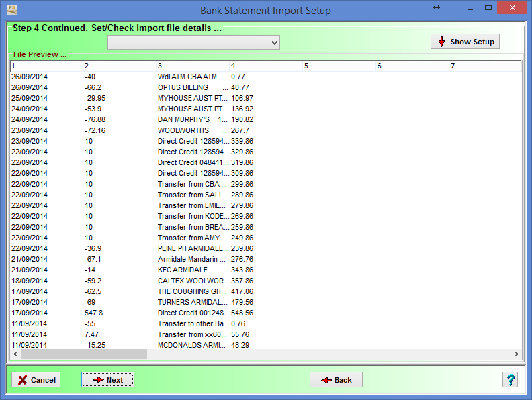
Task: Select column header 5
Action: coord(339,66)
